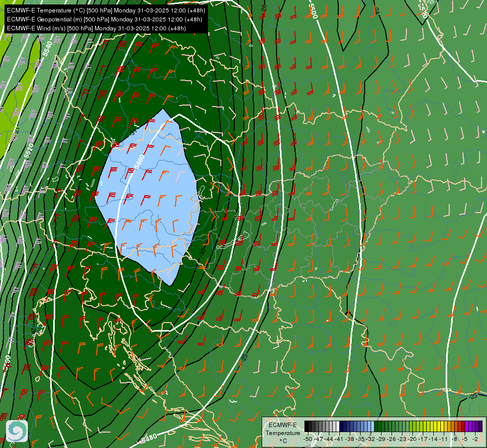Click the °C unit label in the legend

283,441
